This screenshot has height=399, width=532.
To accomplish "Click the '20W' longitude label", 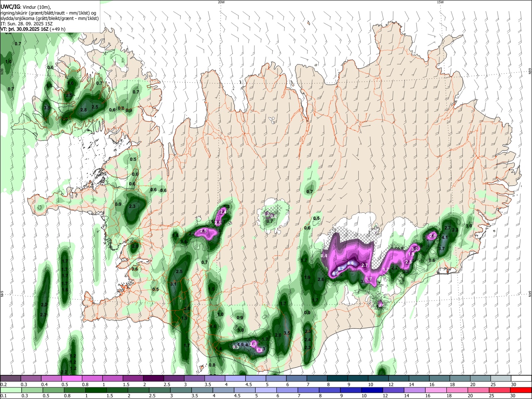I will (222, 2).
